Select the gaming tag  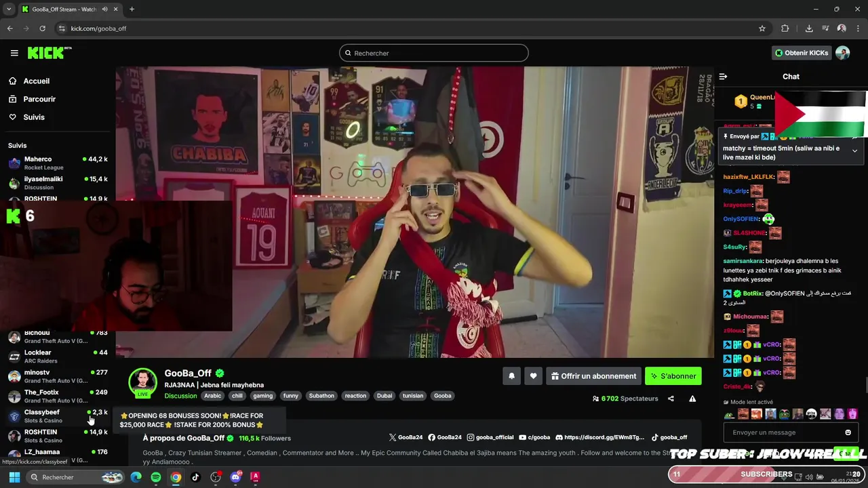tap(262, 396)
